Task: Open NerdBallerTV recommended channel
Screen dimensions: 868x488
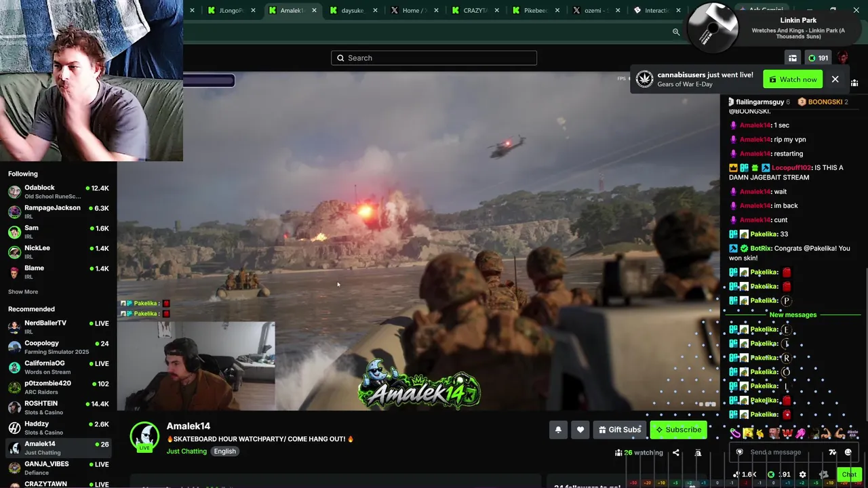Action: (x=58, y=327)
